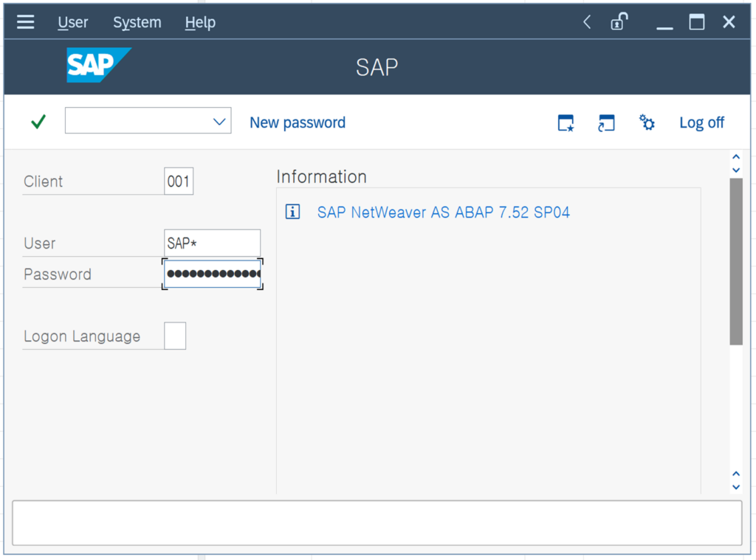Click the bottom scroll down arrow
Viewport: 756px width, 560px height.
(x=736, y=487)
